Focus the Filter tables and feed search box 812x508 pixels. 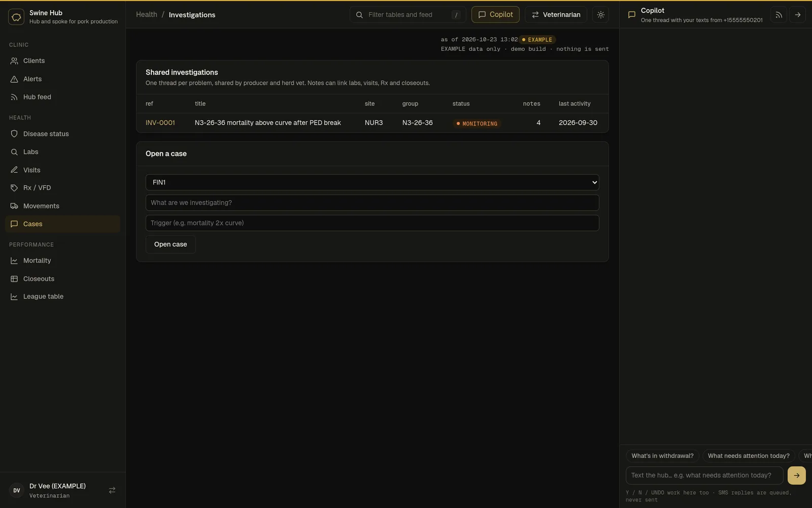point(408,15)
